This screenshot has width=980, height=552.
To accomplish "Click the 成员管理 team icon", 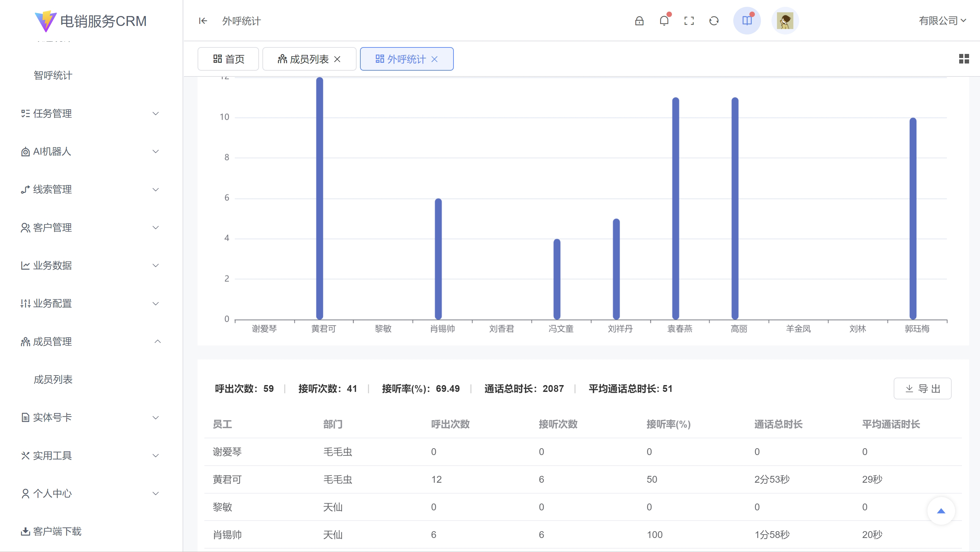I will click(x=25, y=341).
